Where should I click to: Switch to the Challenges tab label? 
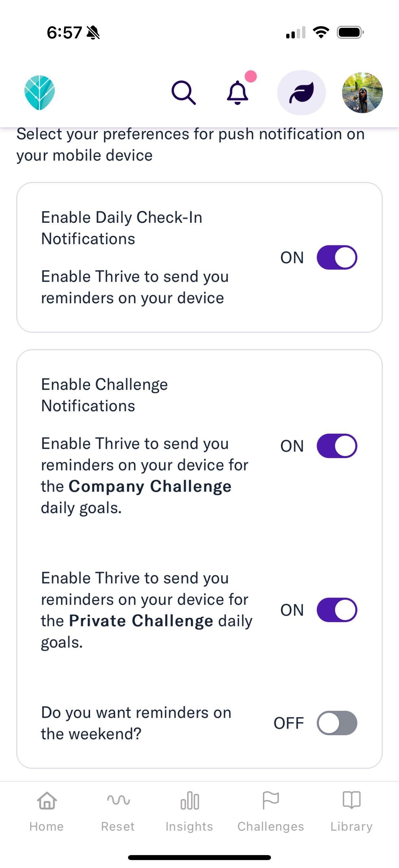[271, 827]
